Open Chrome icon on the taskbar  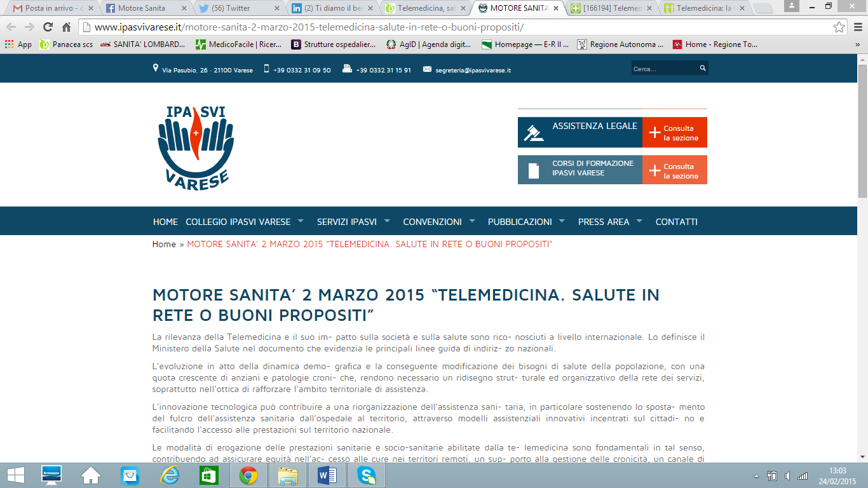click(x=248, y=475)
